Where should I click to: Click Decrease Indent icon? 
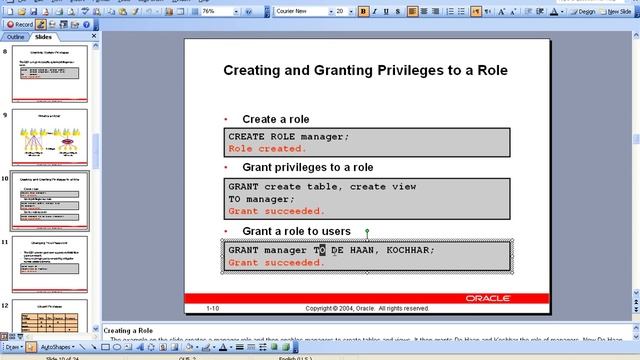[x=528, y=12]
